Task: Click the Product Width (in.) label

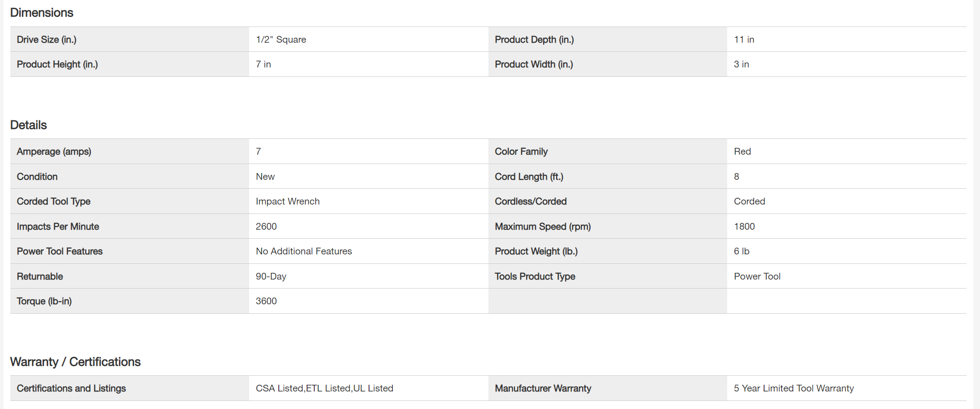Action: tap(534, 64)
